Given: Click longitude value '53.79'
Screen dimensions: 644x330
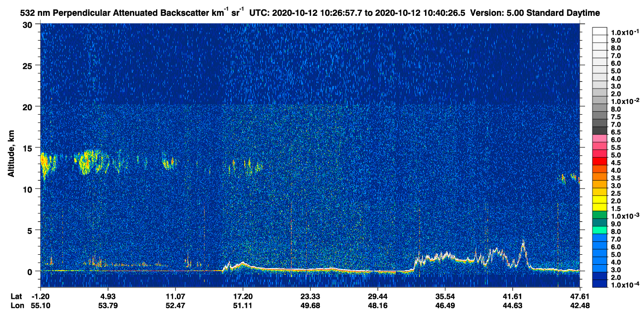Looking at the screenshot, I should (x=108, y=305).
